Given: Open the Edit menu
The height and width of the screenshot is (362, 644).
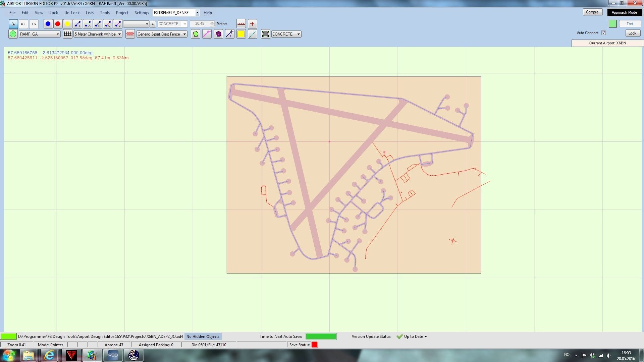Looking at the screenshot, I should 25,13.
